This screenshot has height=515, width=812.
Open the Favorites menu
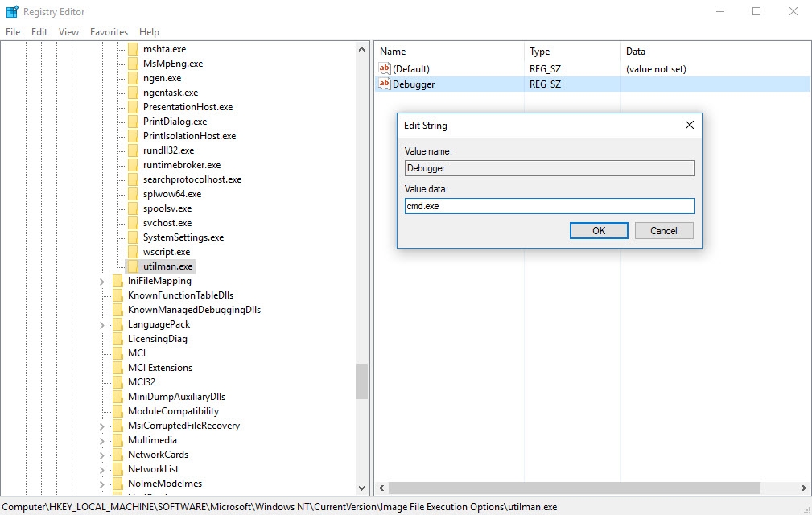coord(109,32)
